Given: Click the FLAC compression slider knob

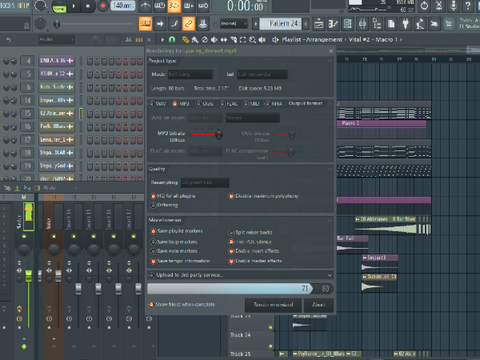Looking at the screenshot, I should coord(291,152).
